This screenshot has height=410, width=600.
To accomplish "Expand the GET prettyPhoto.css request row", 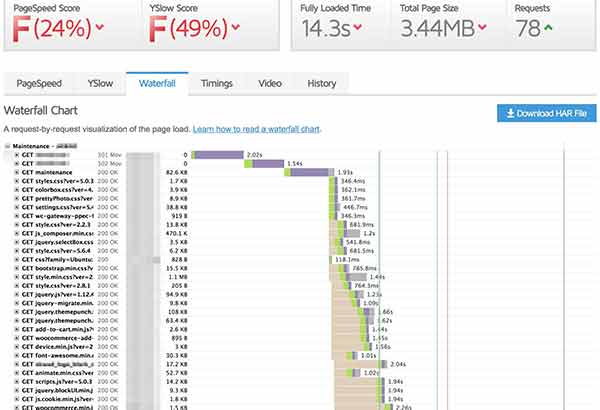I will click(x=17, y=199).
